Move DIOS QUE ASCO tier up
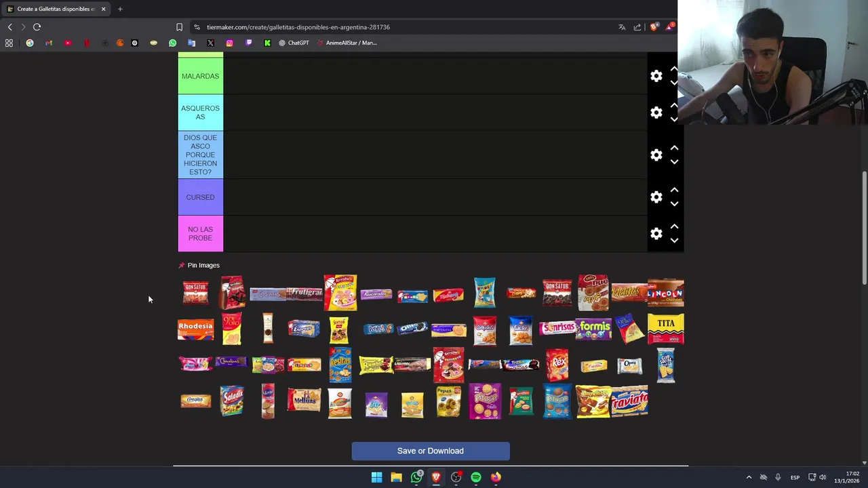The image size is (868, 488). click(x=674, y=148)
